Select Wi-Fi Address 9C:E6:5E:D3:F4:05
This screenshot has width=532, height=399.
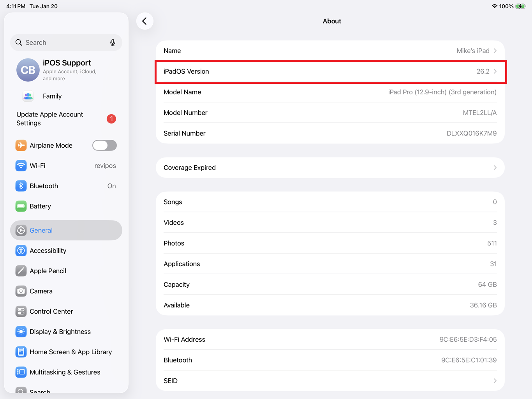pyautogui.click(x=468, y=339)
